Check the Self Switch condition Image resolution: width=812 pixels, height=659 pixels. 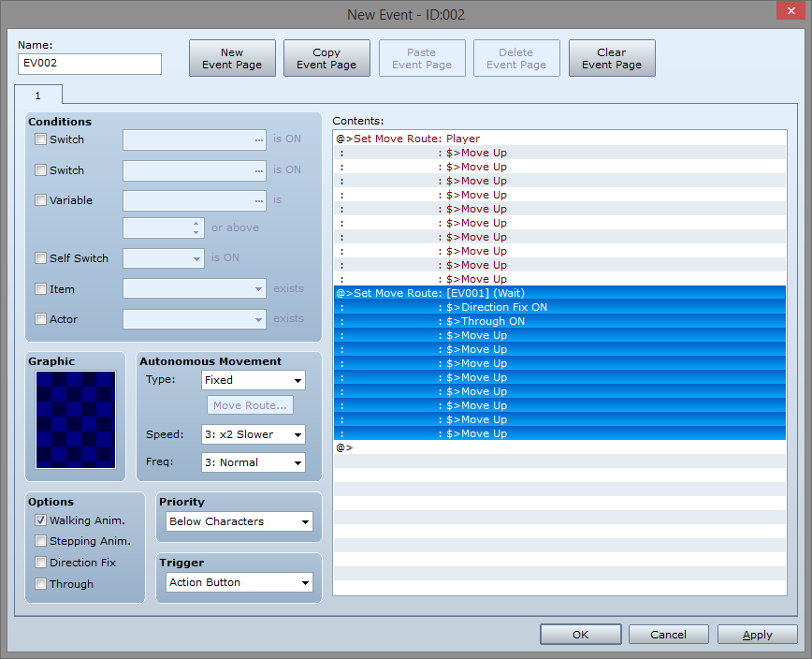[x=40, y=258]
